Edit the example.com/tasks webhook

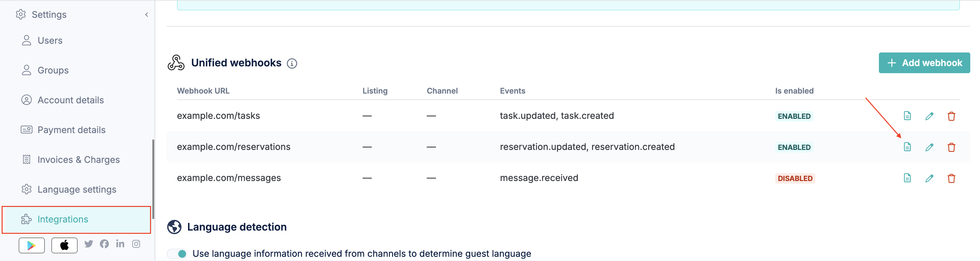[x=929, y=116]
